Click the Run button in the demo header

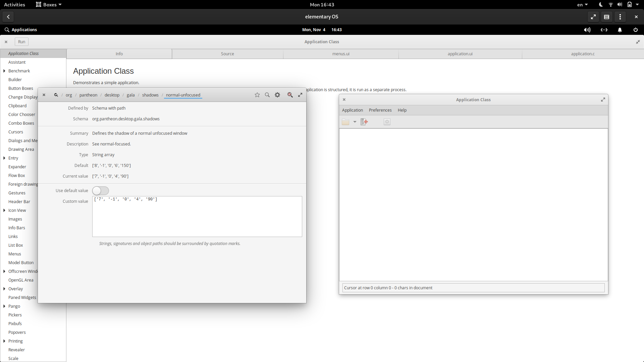pyautogui.click(x=22, y=42)
